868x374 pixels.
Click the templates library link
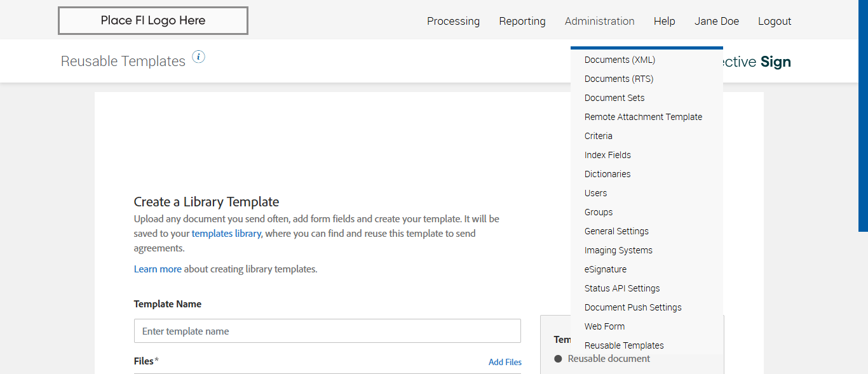[x=226, y=234]
